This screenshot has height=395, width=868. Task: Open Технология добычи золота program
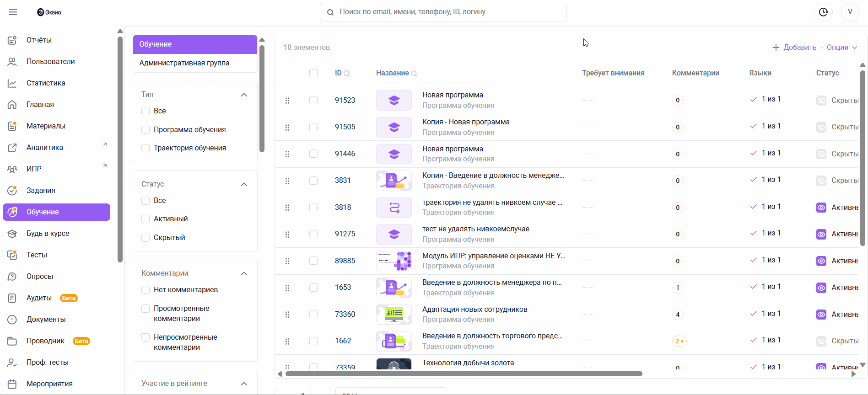pyautogui.click(x=468, y=363)
